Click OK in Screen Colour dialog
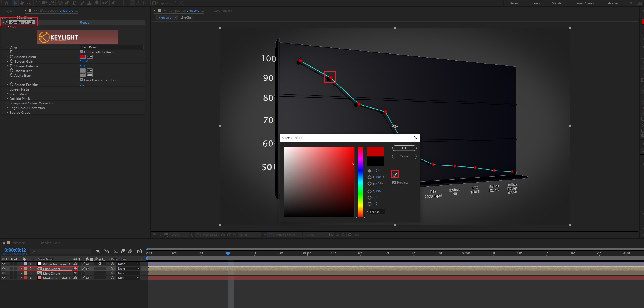The height and width of the screenshot is (308, 644). [404, 148]
